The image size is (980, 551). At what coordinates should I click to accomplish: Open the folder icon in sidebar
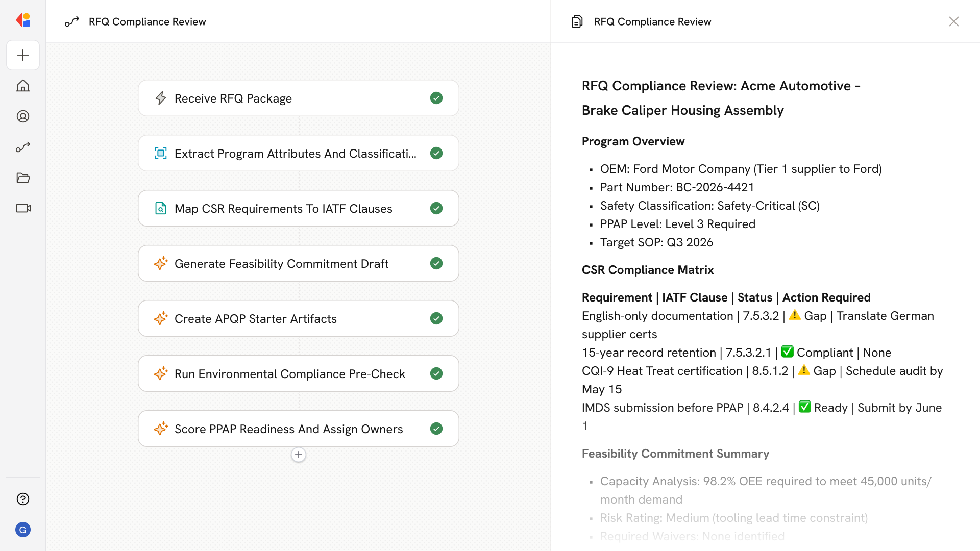23,178
